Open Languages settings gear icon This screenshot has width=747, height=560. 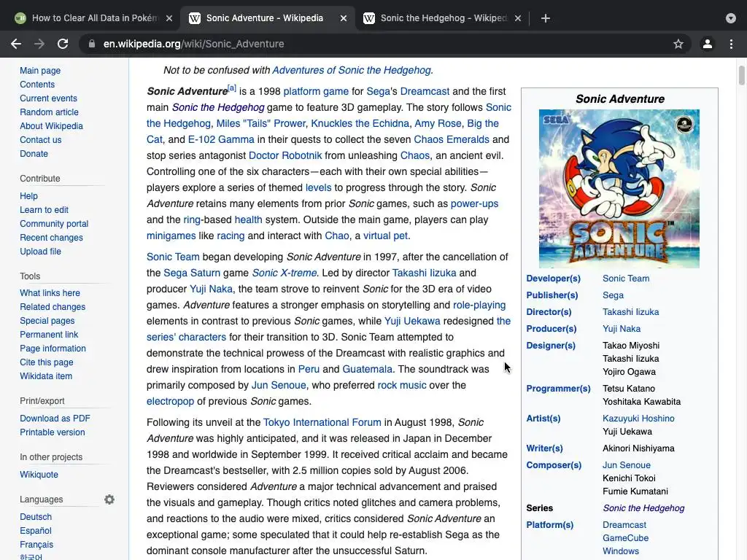click(109, 499)
